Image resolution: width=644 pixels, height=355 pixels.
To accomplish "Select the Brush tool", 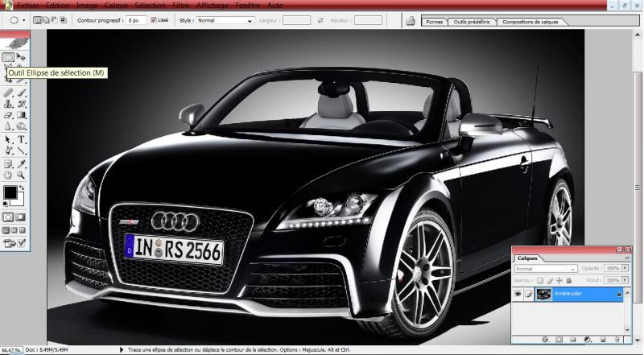I will pos(22,93).
